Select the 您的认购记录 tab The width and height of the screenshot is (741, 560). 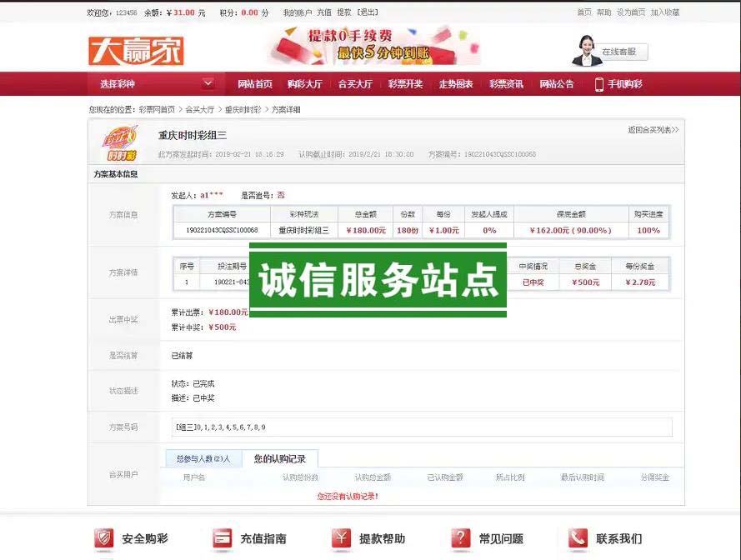point(280,458)
